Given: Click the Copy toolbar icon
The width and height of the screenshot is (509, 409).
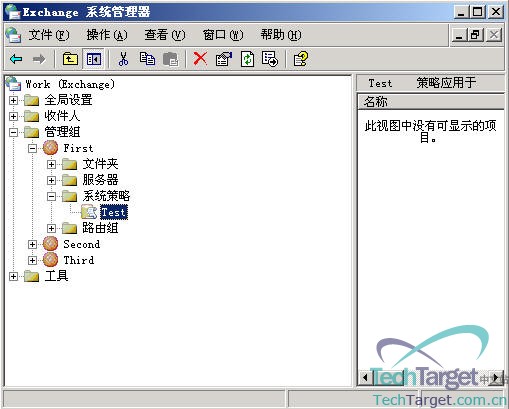Looking at the screenshot, I should click(x=147, y=59).
